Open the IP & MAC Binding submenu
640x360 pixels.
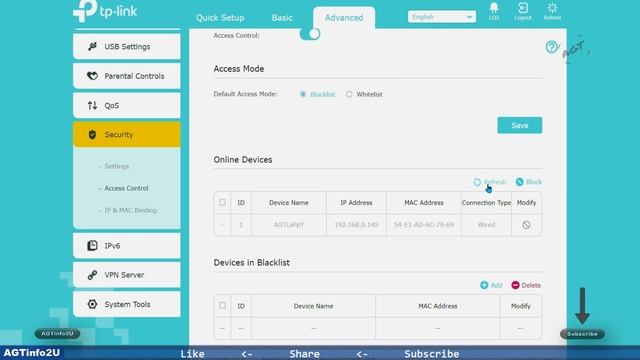tap(130, 211)
